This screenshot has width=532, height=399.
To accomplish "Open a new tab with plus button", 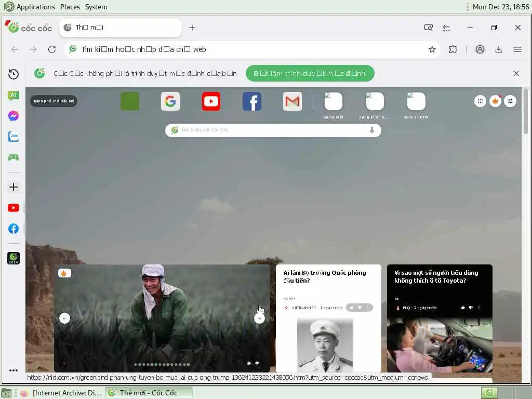I will point(192,28).
